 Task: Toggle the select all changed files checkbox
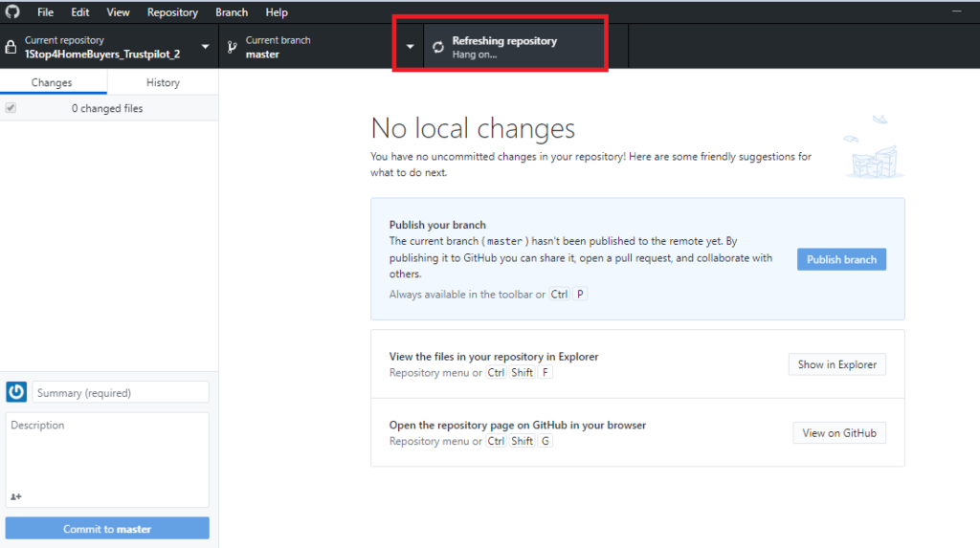click(x=11, y=108)
